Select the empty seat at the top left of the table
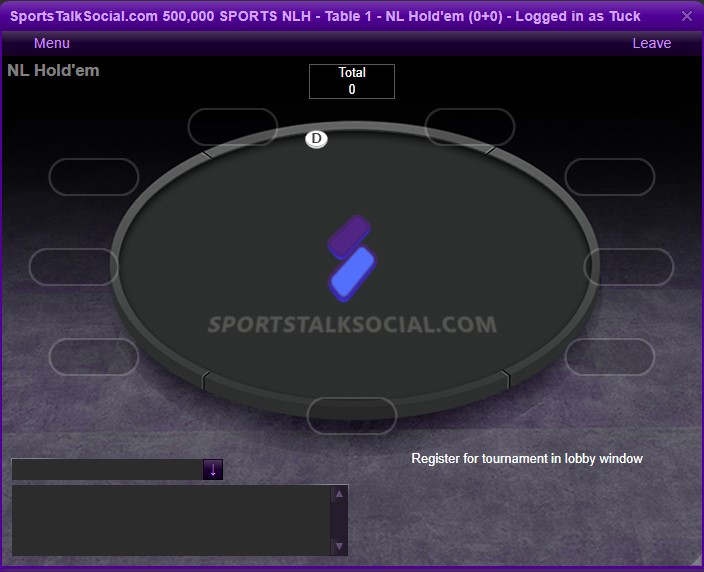704x572 pixels. (233, 127)
